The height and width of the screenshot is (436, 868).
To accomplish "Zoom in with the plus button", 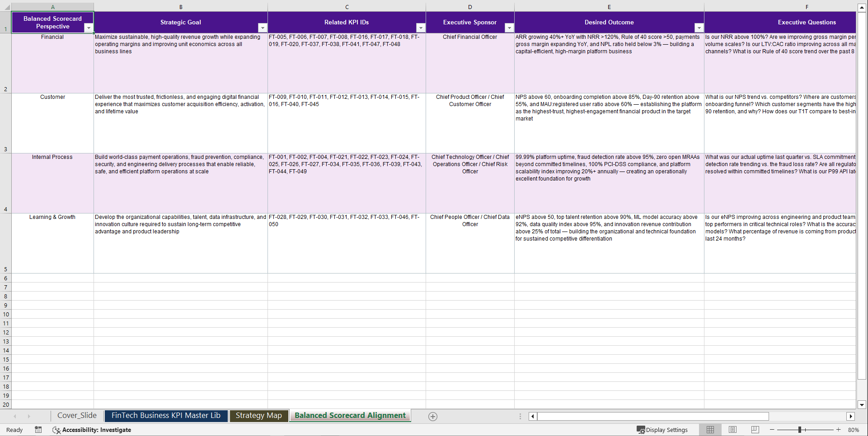I will [x=839, y=430].
